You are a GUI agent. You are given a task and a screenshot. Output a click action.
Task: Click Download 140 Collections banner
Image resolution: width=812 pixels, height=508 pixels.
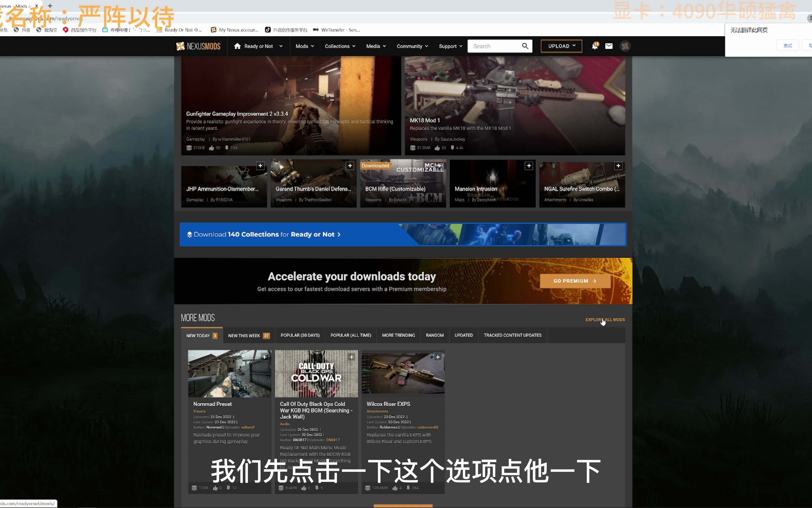403,234
